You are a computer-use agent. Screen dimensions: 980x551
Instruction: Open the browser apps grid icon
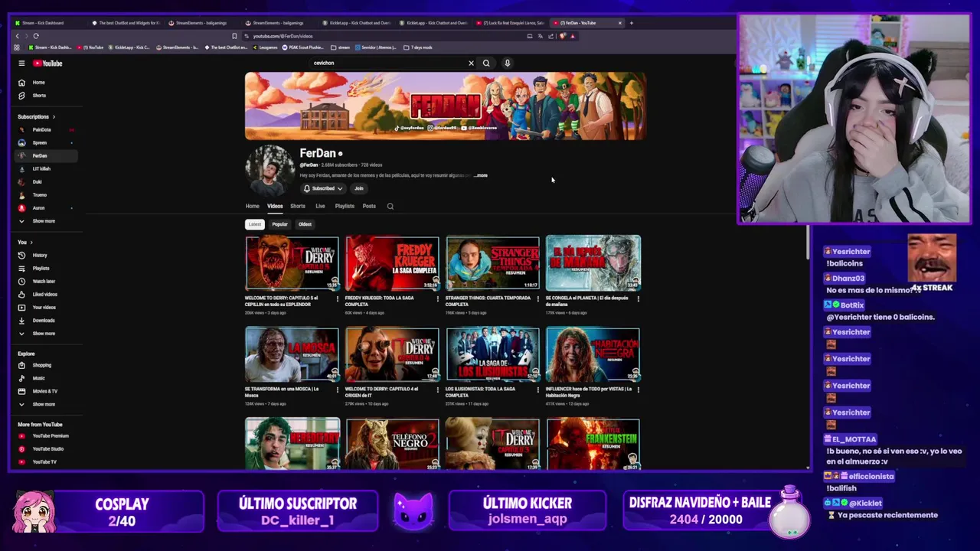(17, 47)
